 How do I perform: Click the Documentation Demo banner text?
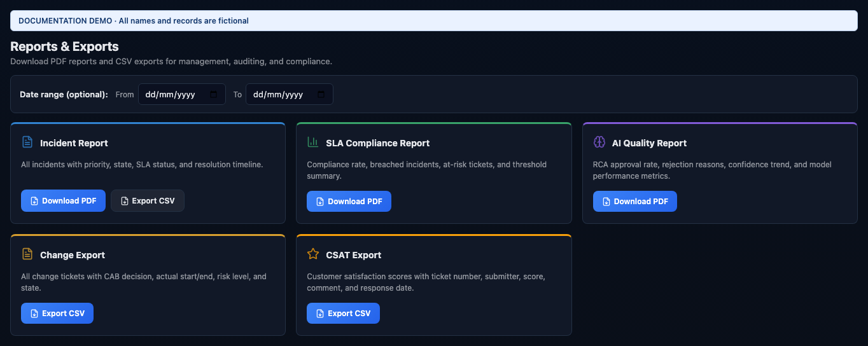(134, 21)
